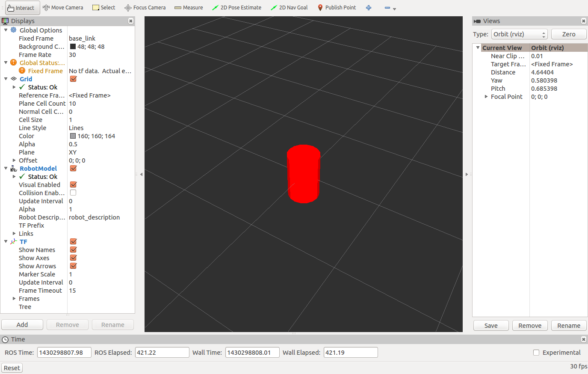Click the Wall Elapsed field

(x=351, y=353)
